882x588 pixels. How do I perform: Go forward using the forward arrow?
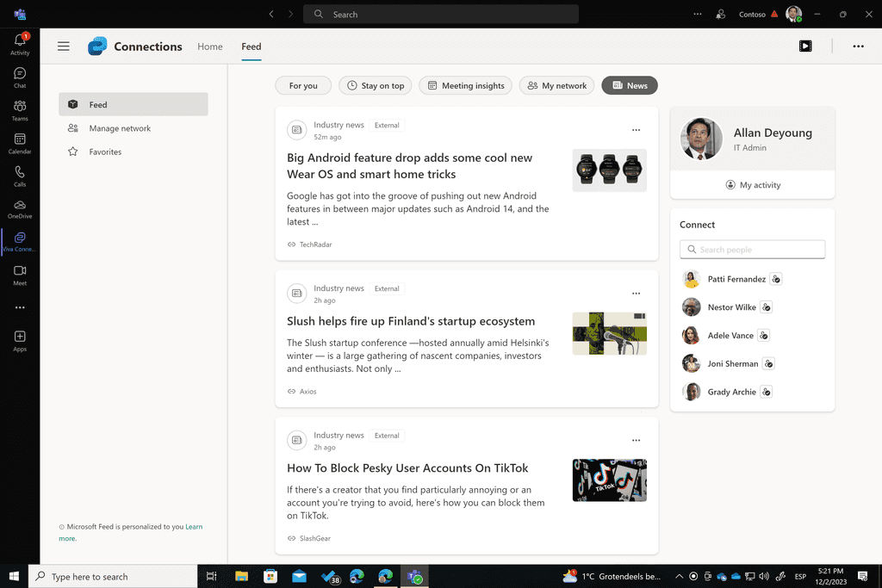point(291,14)
